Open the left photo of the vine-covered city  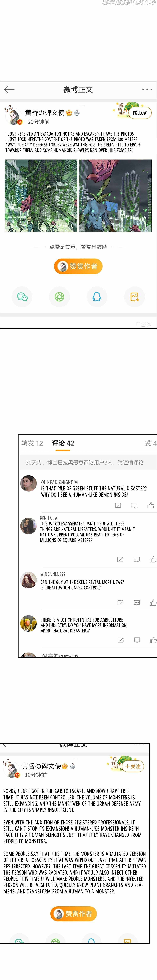(x=41, y=196)
